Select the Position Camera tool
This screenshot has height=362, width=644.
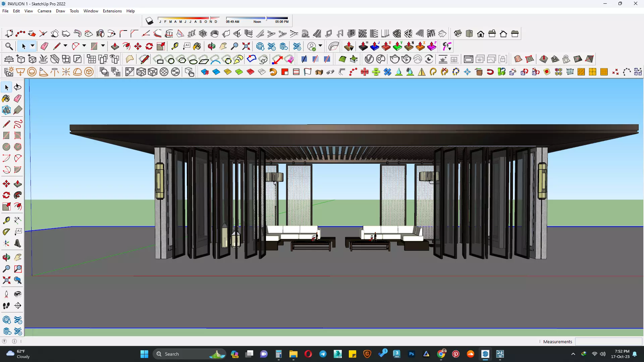point(6,294)
